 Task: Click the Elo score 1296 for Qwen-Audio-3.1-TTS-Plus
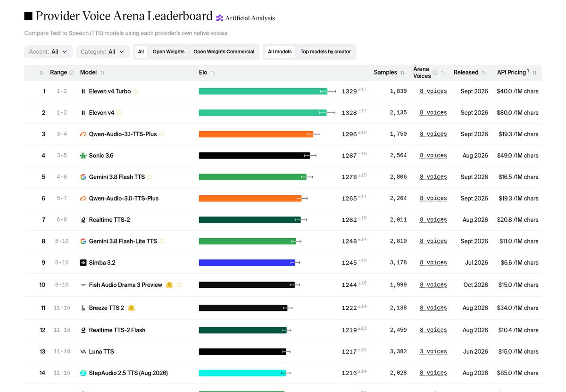click(349, 134)
